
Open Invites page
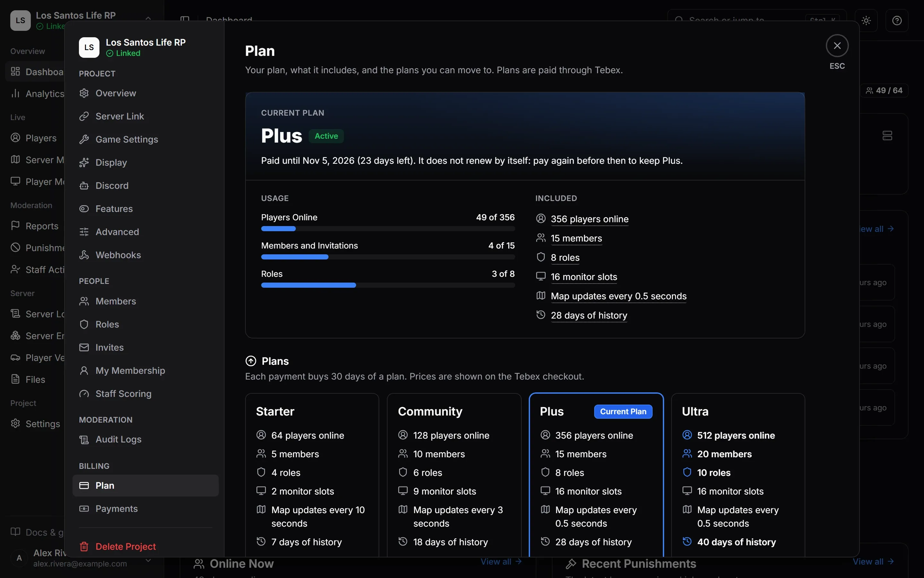pyautogui.click(x=145, y=347)
